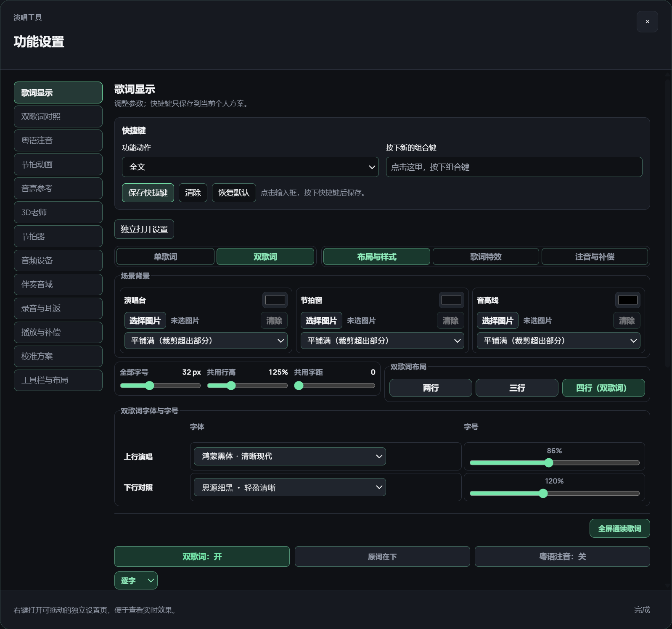Switch to the 注音与补偿 tab
This screenshot has height=629, width=672.
point(595,256)
